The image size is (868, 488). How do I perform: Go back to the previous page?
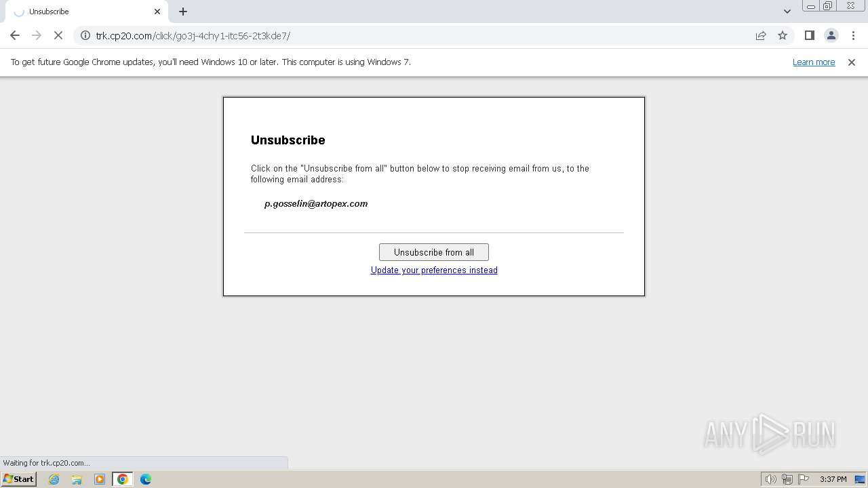point(15,35)
